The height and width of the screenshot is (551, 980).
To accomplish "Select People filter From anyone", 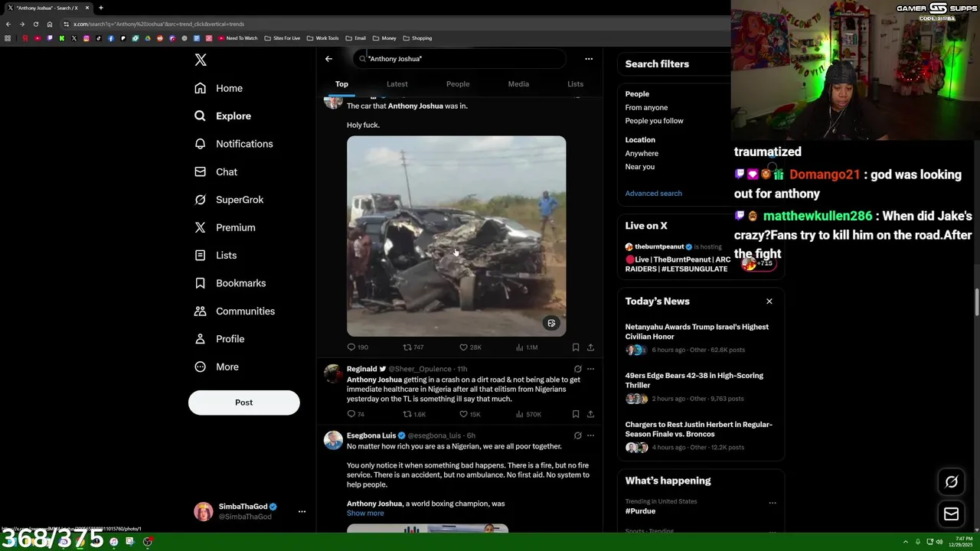I will 646,108.
